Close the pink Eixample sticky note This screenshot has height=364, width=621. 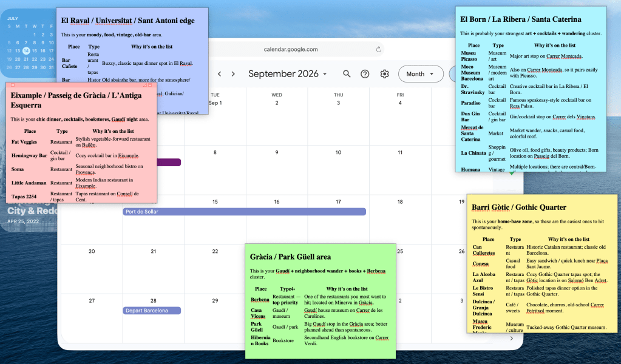pos(13,85)
